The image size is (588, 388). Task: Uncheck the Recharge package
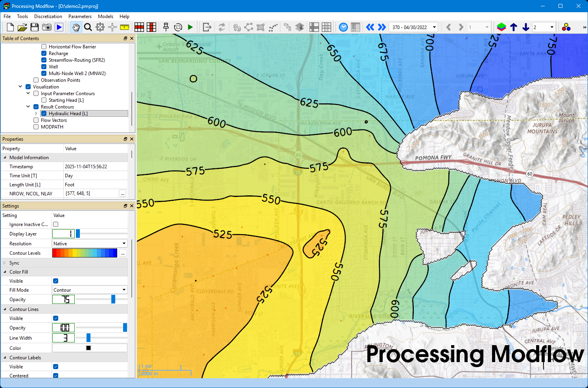(44, 53)
